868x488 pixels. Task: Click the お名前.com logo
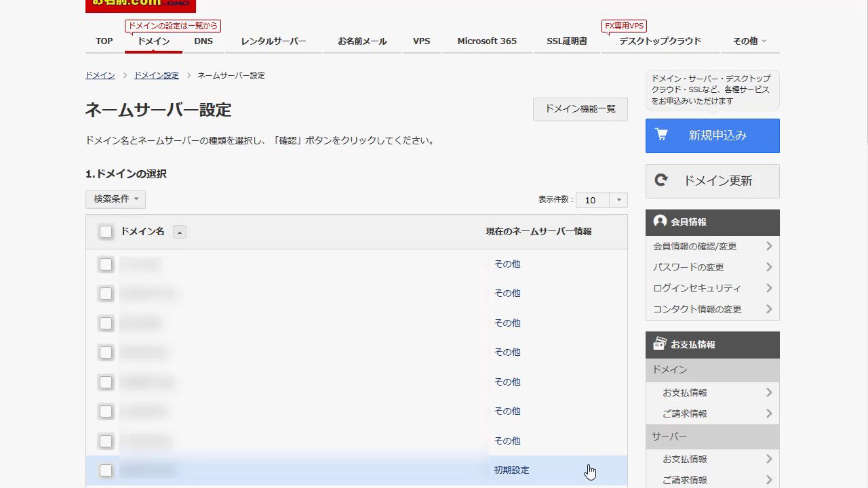click(x=140, y=5)
